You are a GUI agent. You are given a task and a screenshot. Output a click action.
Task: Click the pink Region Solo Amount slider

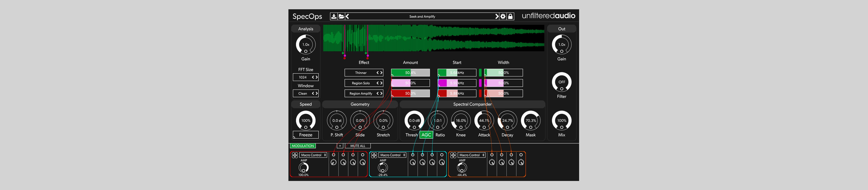pos(410,83)
